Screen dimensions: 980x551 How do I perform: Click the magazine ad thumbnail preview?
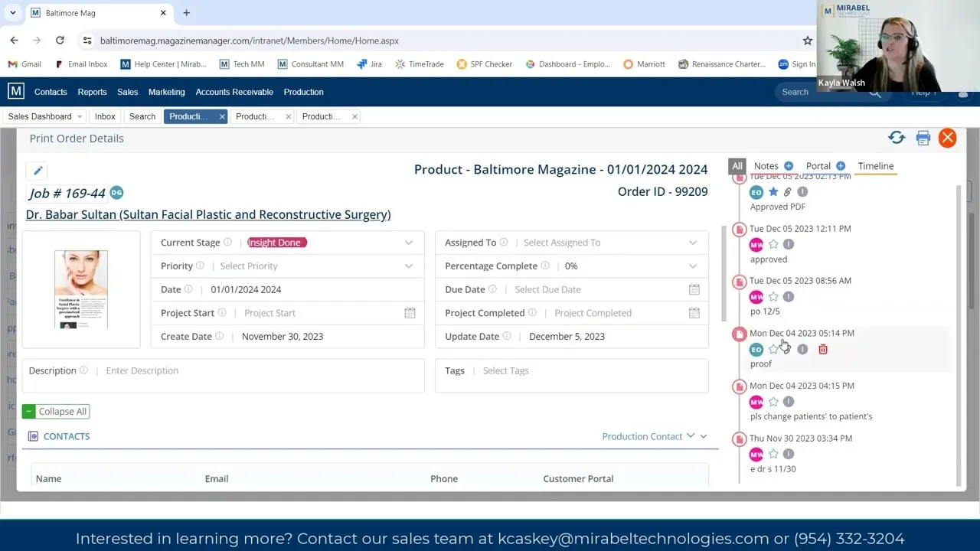[81, 289]
